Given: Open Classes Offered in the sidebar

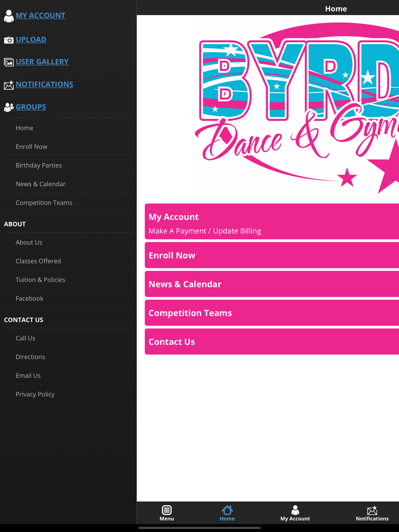Looking at the screenshot, I should [x=68, y=261].
